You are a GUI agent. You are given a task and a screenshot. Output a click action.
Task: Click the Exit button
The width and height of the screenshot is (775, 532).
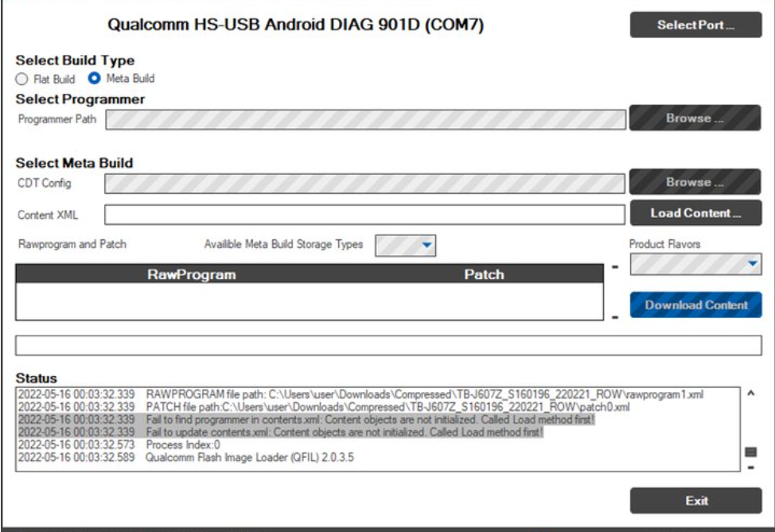[x=695, y=500]
